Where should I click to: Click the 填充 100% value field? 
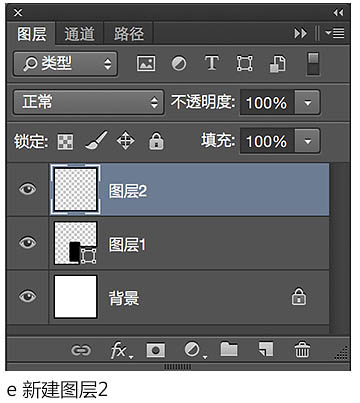[267, 141]
